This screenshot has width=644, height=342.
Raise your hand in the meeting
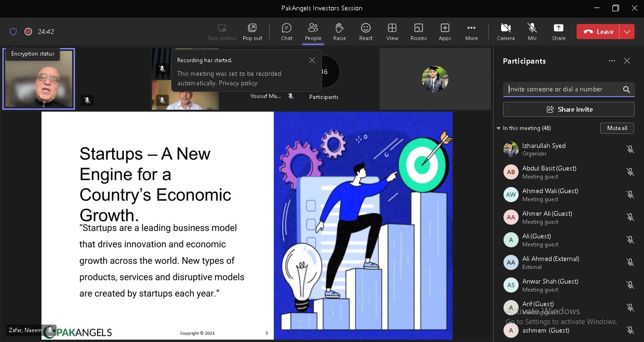coord(339,32)
